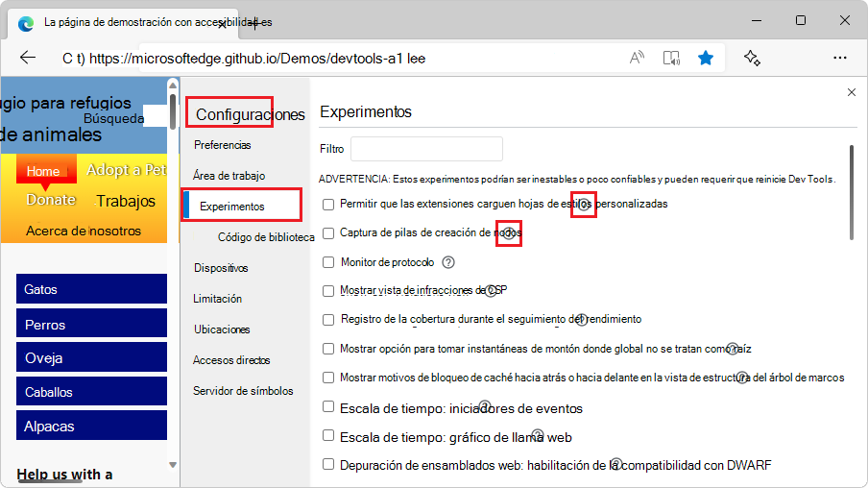Open immersive reader icon in address bar
This screenshot has width=868, height=488.
pyautogui.click(x=671, y=58)
